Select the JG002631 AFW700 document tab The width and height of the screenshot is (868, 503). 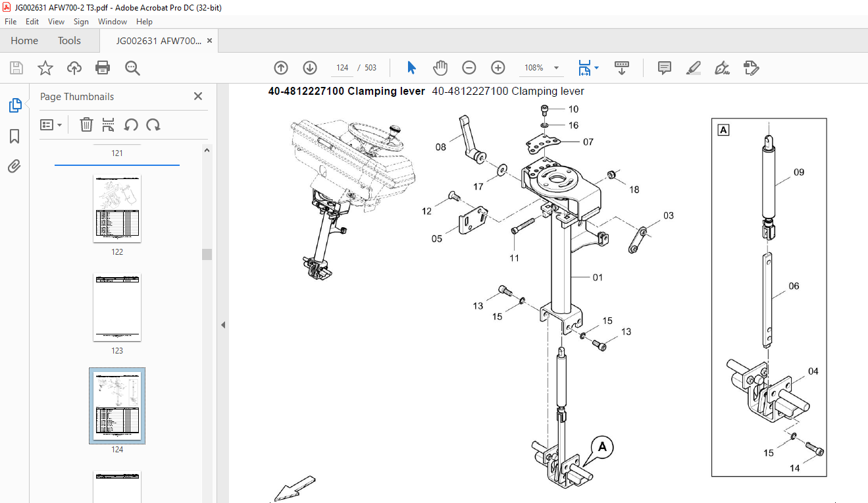click(x=159, y=40)
